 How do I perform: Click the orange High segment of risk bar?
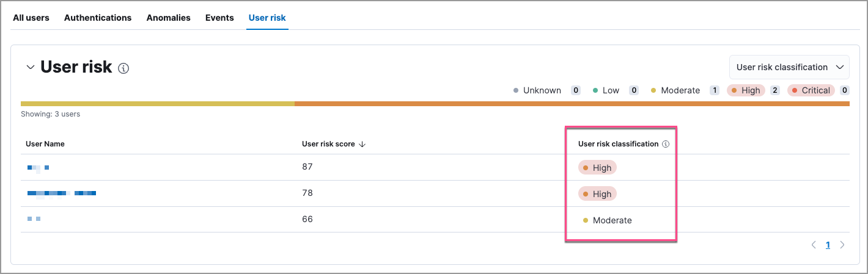tap(572, 104)
